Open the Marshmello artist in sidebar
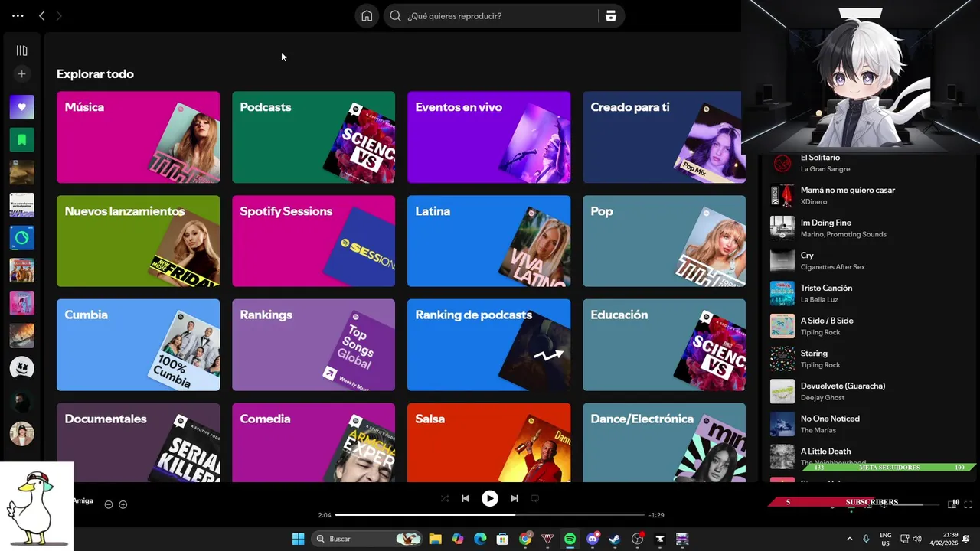The width and height of the screenshot is (980, 551). tap(21, 368)
